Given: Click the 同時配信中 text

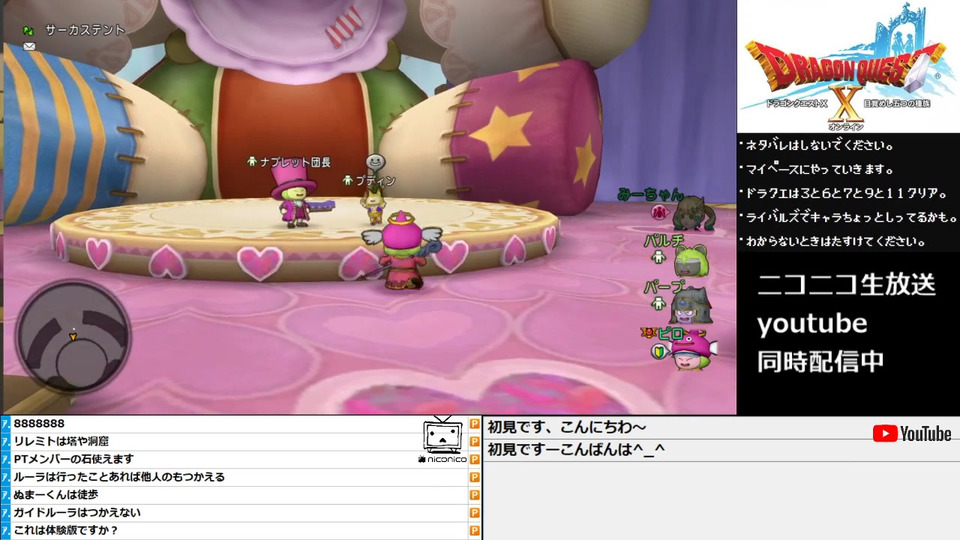Looking at the screenshot, I should click(820, 361).
